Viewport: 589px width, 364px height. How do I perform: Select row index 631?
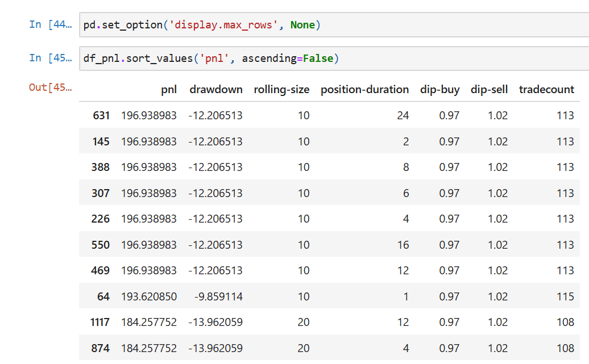click(101, 116)
